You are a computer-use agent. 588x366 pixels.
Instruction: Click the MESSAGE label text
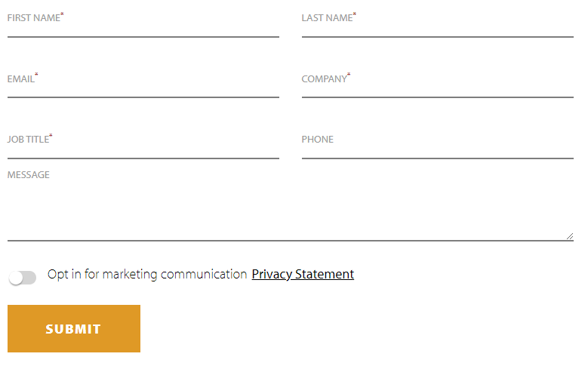pyautogui.click(x=29, y=175)
